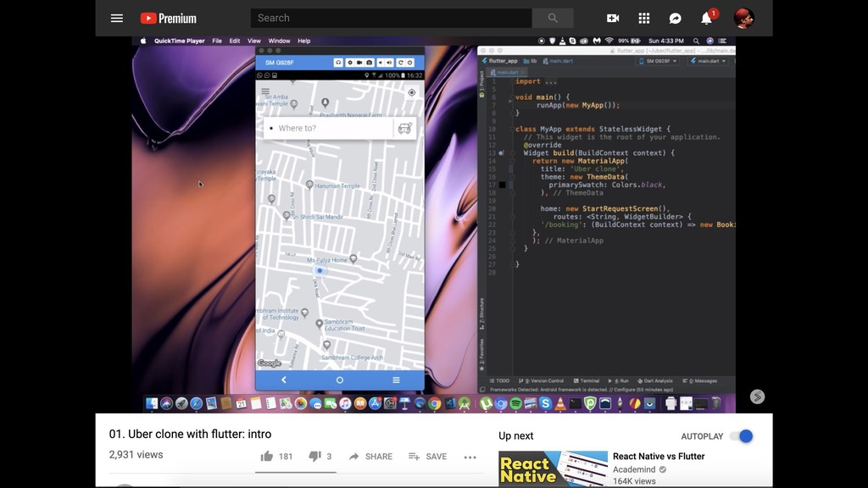Open the YouTube hamburger guide menu
Screen dimensions: 868x488
117,18
